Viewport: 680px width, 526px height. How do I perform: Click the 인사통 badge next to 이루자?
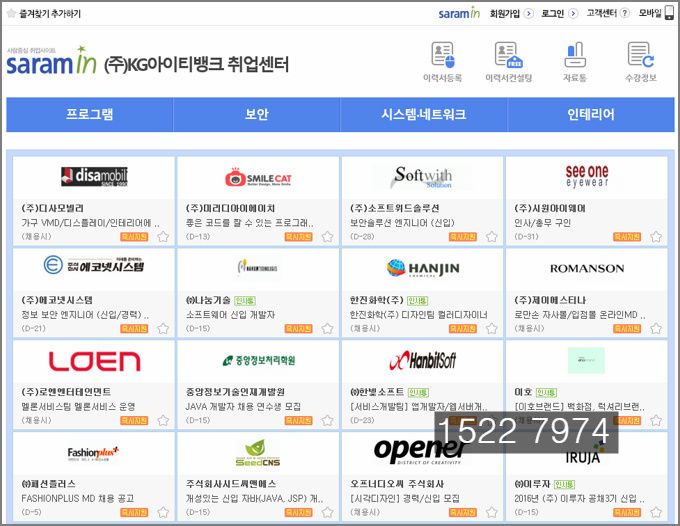coord(564,484)
